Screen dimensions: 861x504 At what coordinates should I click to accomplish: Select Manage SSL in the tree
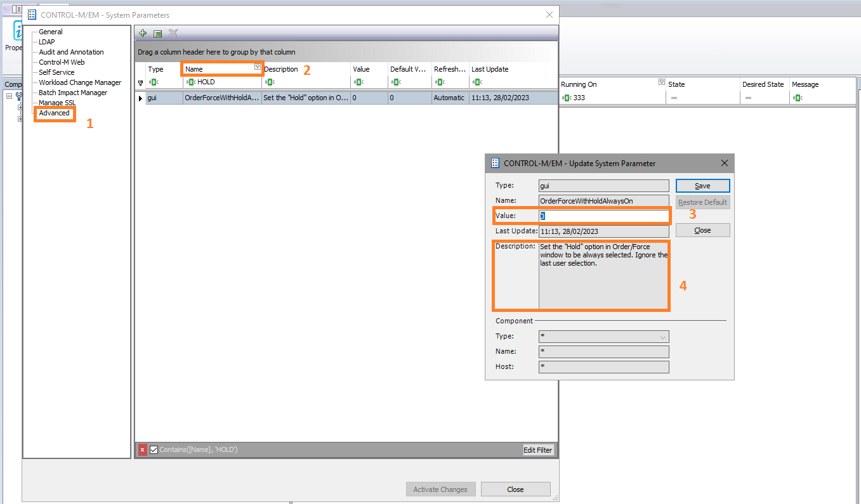(56, 103)
